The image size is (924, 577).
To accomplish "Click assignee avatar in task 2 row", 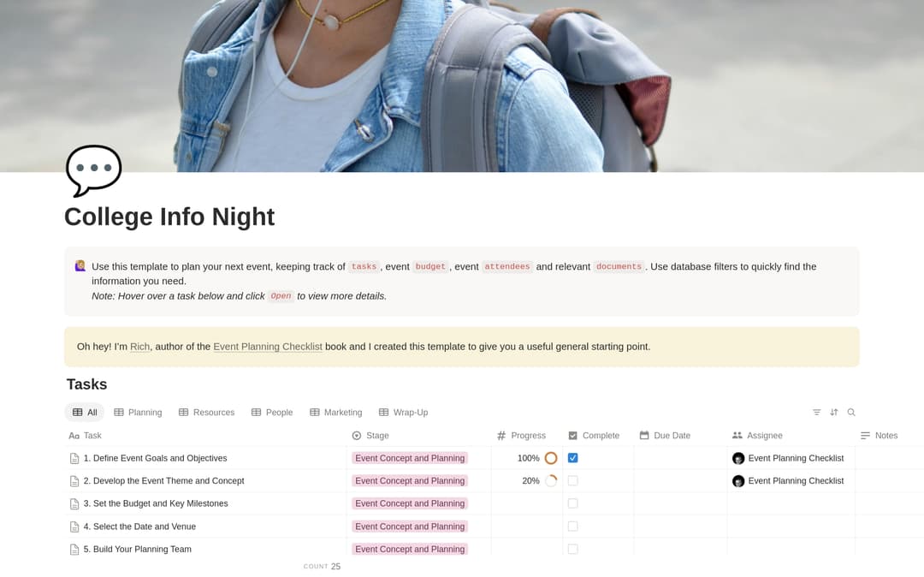I will click(738, 481).
